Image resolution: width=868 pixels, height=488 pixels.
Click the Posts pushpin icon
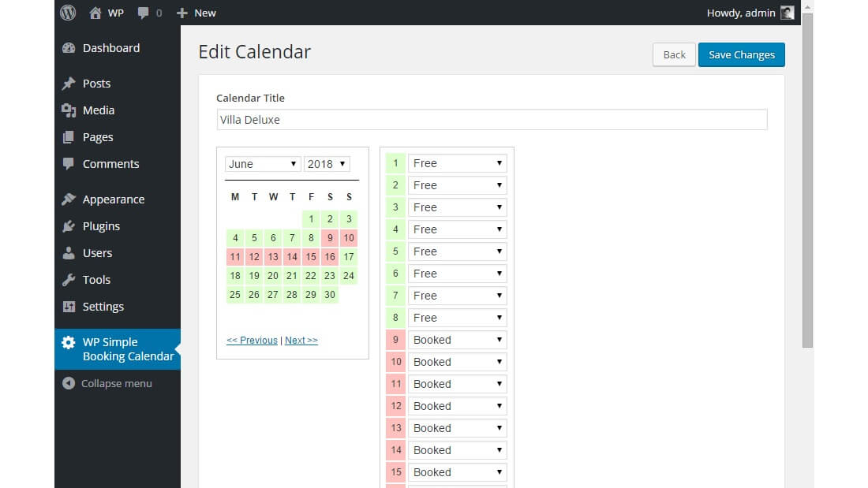point(69,84)
